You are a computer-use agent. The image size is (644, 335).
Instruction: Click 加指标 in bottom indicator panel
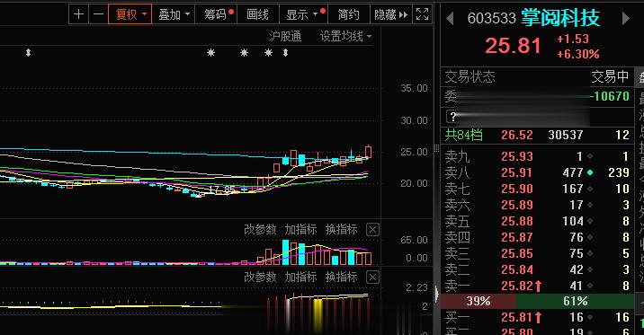coord(300,277)
